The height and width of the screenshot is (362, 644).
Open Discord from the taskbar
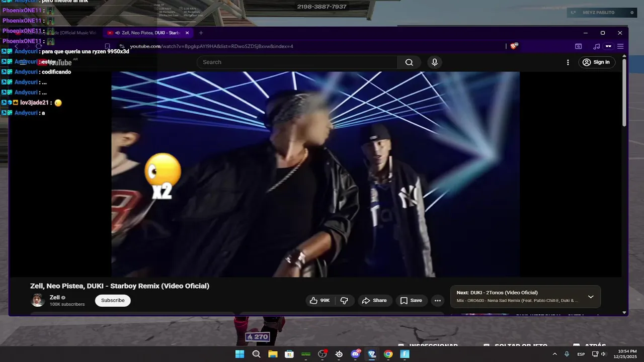356,354
